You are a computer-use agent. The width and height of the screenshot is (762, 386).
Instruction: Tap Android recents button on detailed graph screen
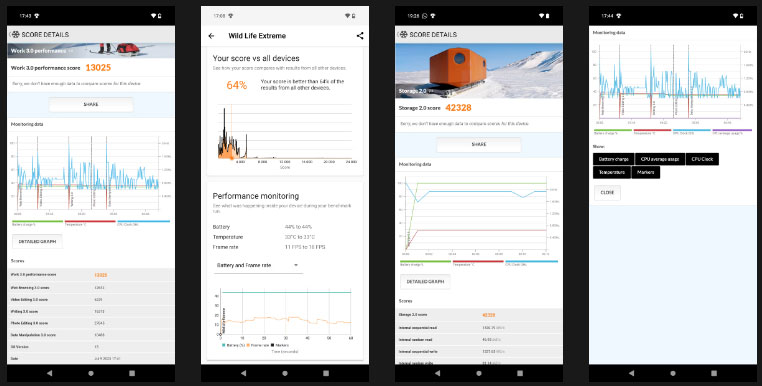point(714,373)
